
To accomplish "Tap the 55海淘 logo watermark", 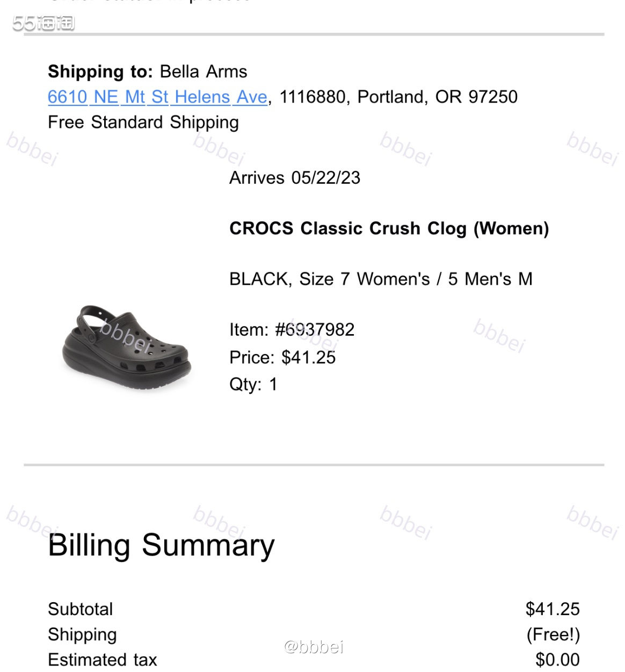I will pyautogui.click(x=43, y=23).
